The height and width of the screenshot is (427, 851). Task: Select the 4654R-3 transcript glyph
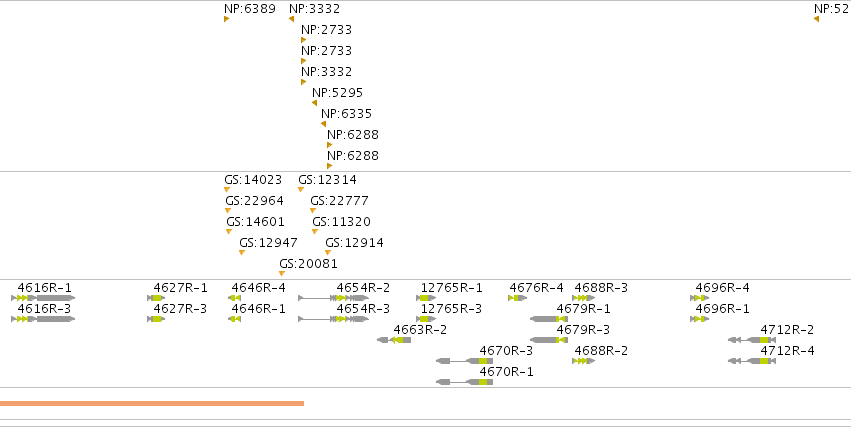333,319
